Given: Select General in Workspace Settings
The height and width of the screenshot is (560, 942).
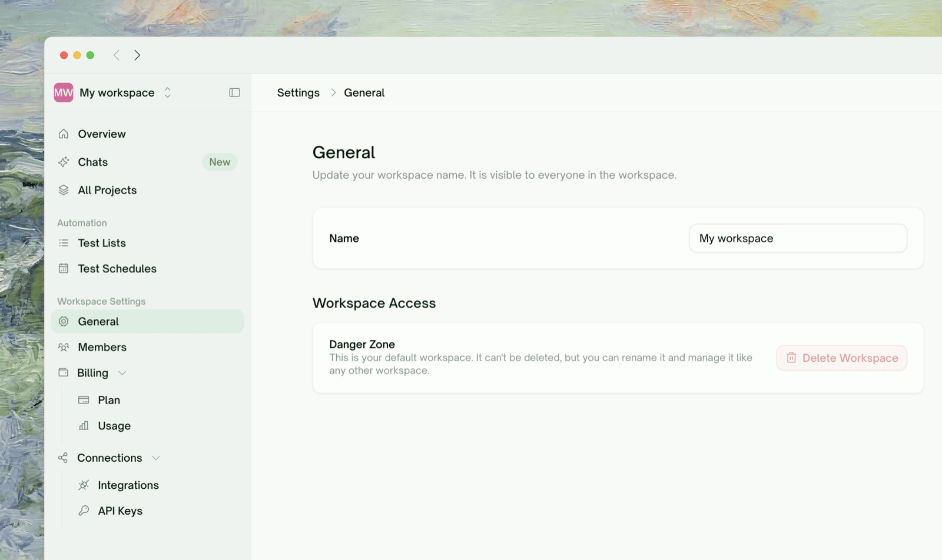Looking at the screenshot, I should (x=147, y=321).
